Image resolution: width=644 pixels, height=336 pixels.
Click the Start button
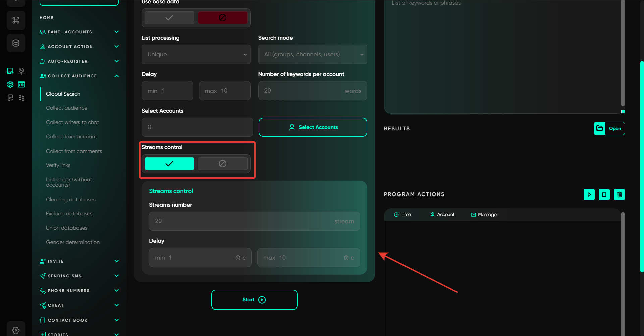tap(254, 300)
